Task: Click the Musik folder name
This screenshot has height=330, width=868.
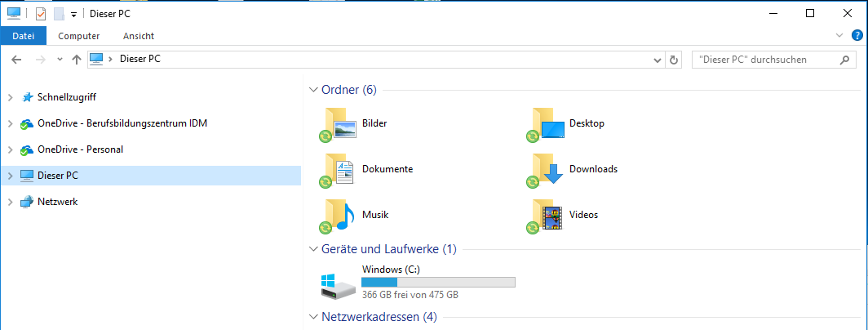Action: (x=375, y=214)
